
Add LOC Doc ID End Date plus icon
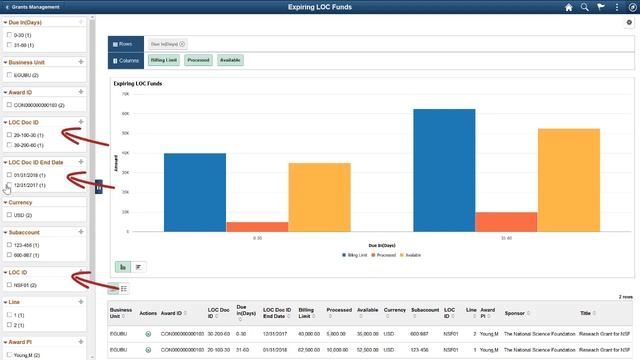81,162
